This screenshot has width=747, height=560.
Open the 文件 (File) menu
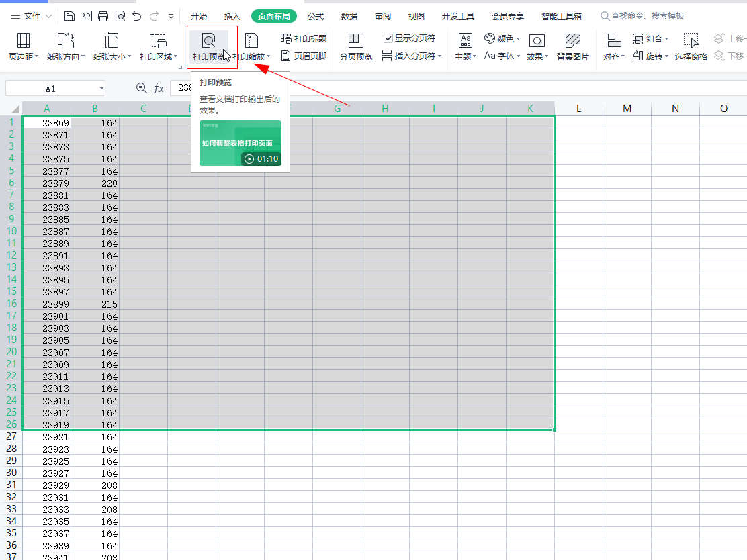coord(31,16)
